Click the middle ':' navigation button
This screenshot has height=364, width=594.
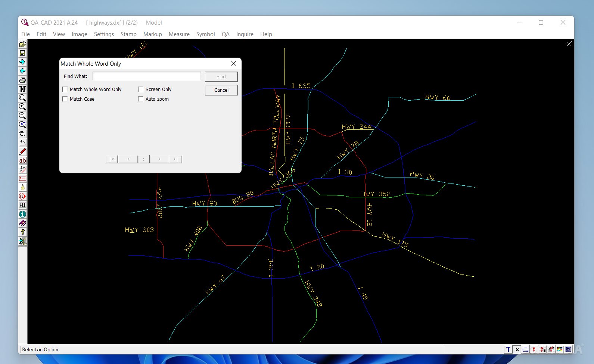(x=144, y=159)
